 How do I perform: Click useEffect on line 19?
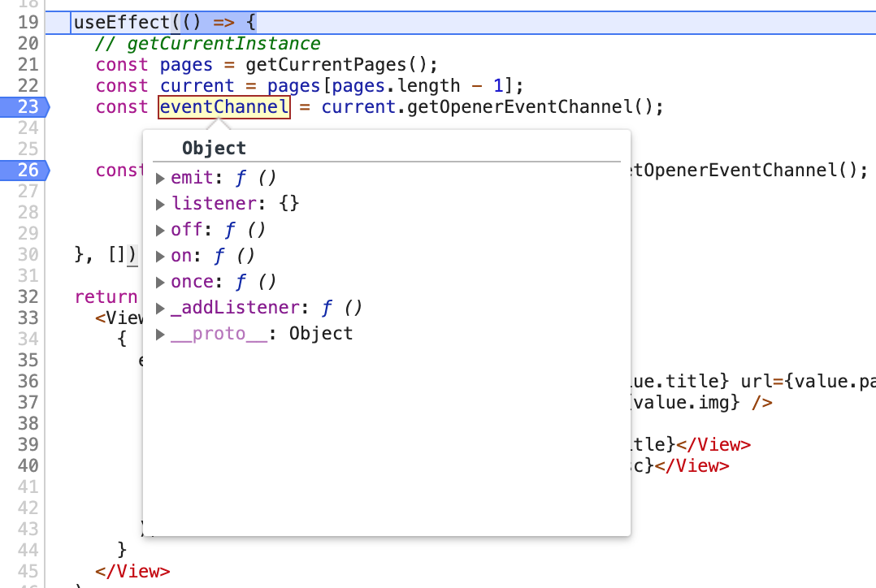[x=121, y=23]
